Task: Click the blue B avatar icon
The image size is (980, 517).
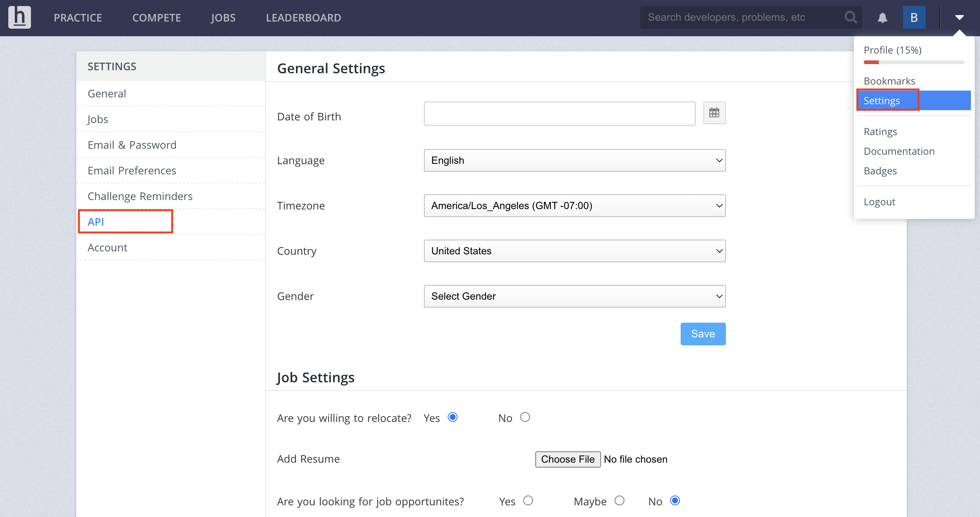Action: click(x=914, y=17)
